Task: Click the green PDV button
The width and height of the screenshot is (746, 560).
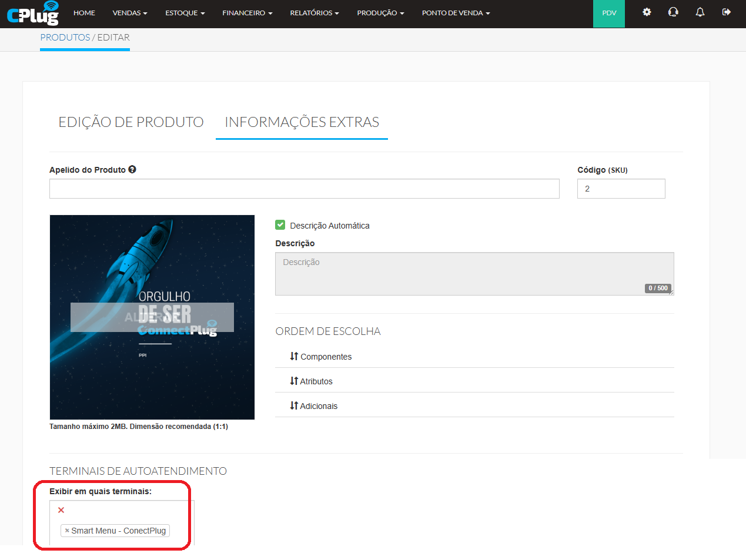Action: 609,14
